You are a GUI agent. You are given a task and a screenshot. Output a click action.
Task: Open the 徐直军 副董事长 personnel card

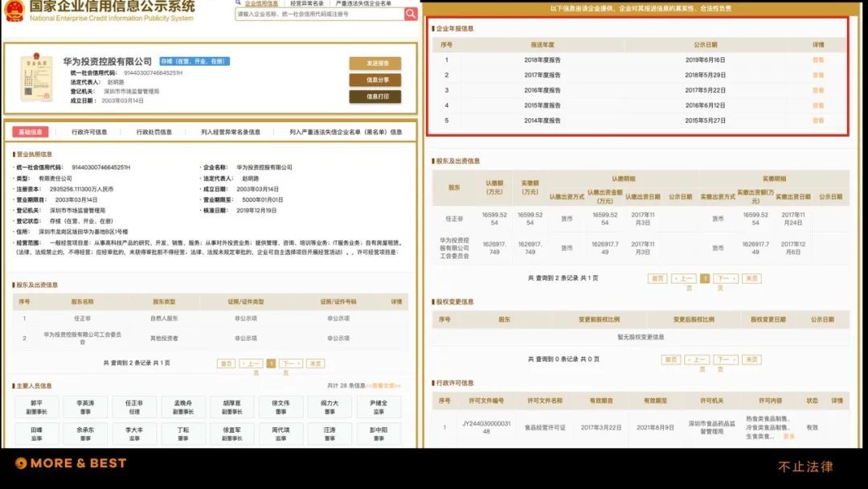[232, 434]
